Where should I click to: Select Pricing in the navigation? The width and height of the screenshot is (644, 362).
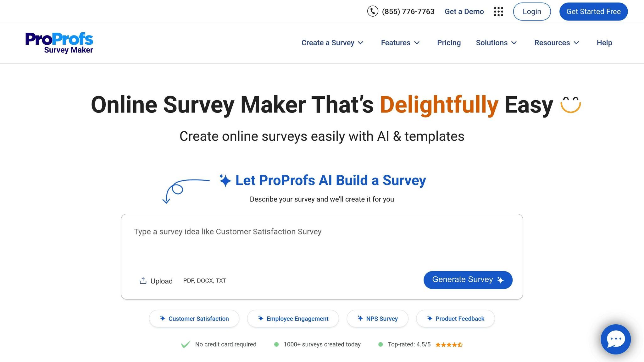point(449,43)
